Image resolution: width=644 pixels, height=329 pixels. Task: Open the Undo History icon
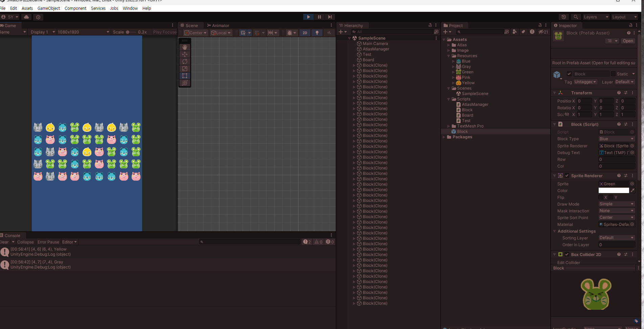tap(563, 17)
